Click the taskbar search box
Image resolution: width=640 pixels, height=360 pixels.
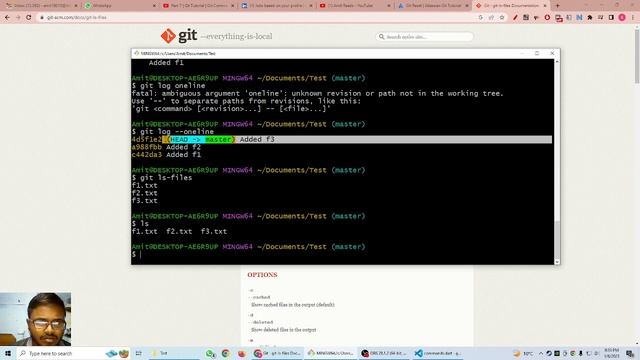click(73, 353)
